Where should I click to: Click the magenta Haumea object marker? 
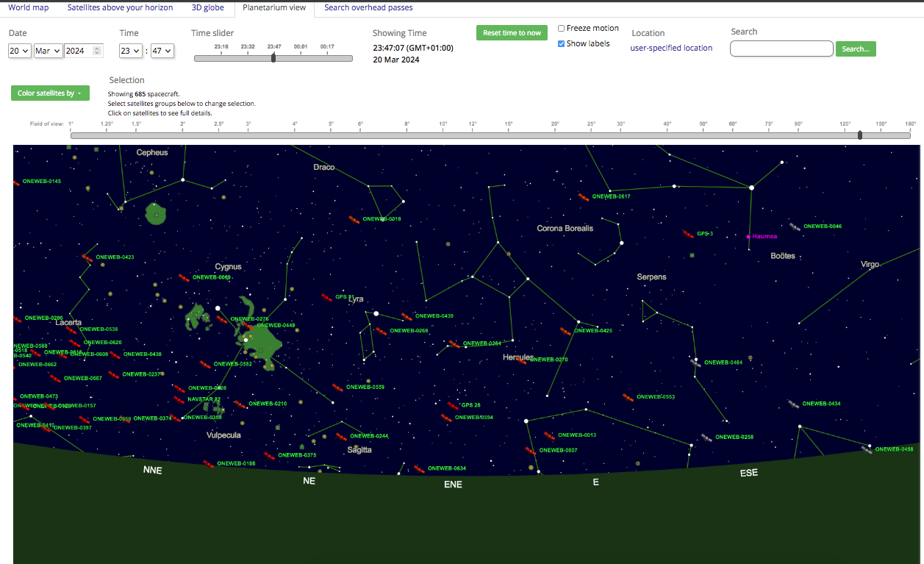tap(748, 237)
